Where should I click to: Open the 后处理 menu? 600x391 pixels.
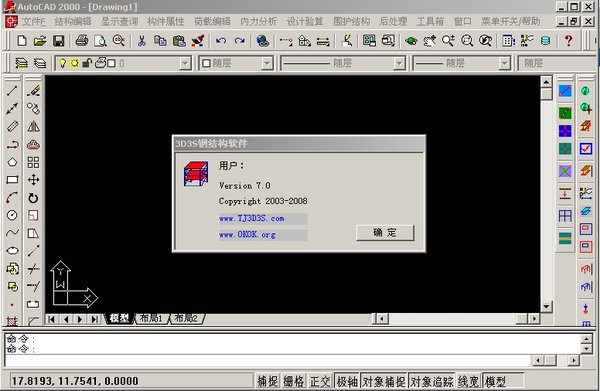[393, 21]
